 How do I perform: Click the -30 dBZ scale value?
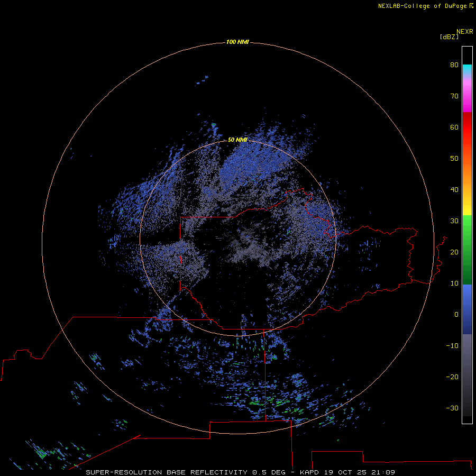(452, 408)
